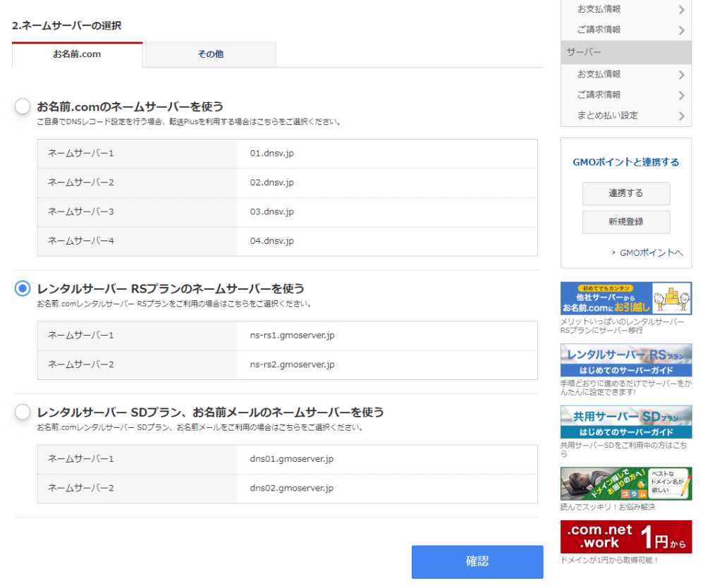Open the server migration お引越し banner

point(626,298)
